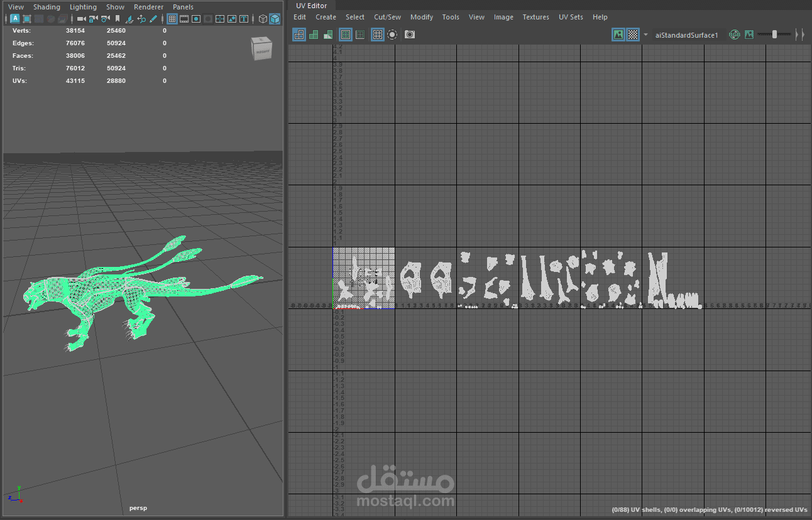Image resolution: width=812 pixels, height=520 pixels.
Task: Click the far right toolbar collapse handle icon
Action: click(x=803, y=35)
